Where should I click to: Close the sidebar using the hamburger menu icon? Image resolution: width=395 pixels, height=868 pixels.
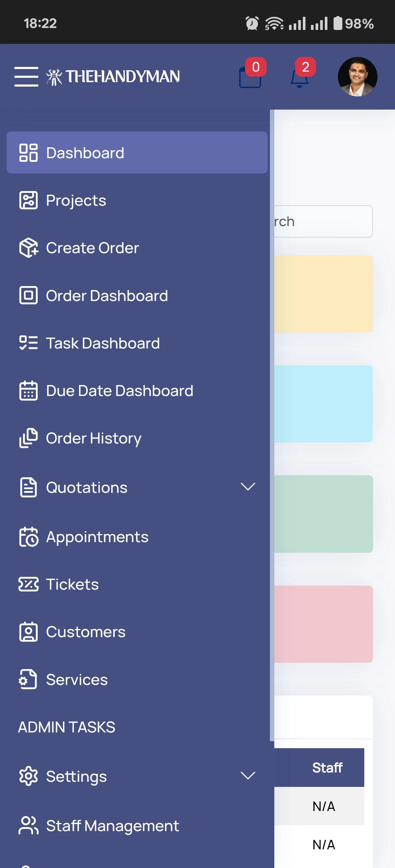(26, 77)
